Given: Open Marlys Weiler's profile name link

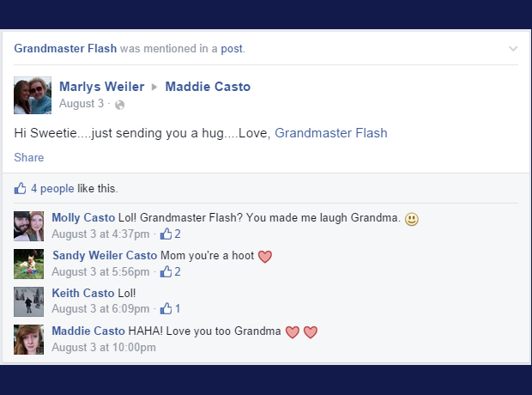Looking at the screenshot, I should [102, 87].
